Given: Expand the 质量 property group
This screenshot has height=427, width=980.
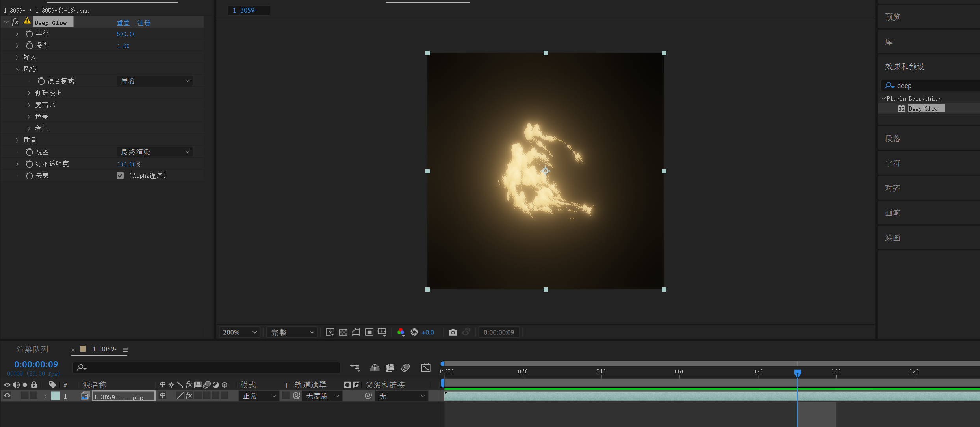Looking at the screenshot, I should pyautogui.click(x=17, y=140).
